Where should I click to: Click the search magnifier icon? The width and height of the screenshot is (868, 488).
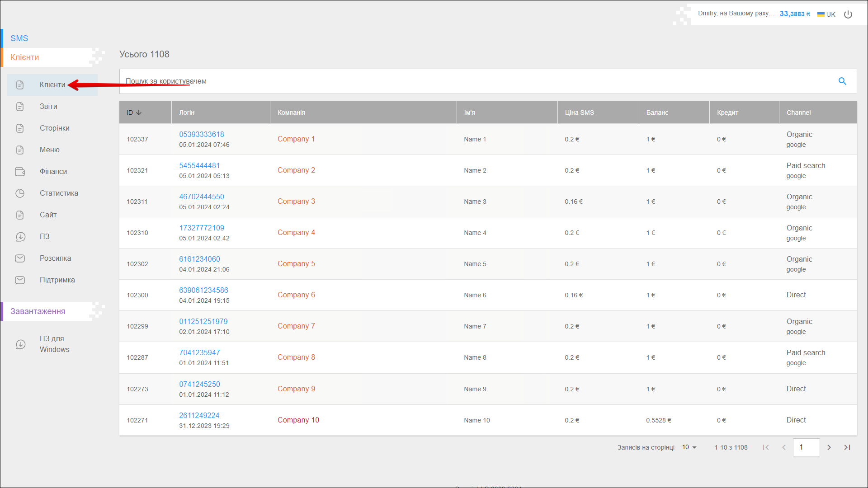(842, 81)
